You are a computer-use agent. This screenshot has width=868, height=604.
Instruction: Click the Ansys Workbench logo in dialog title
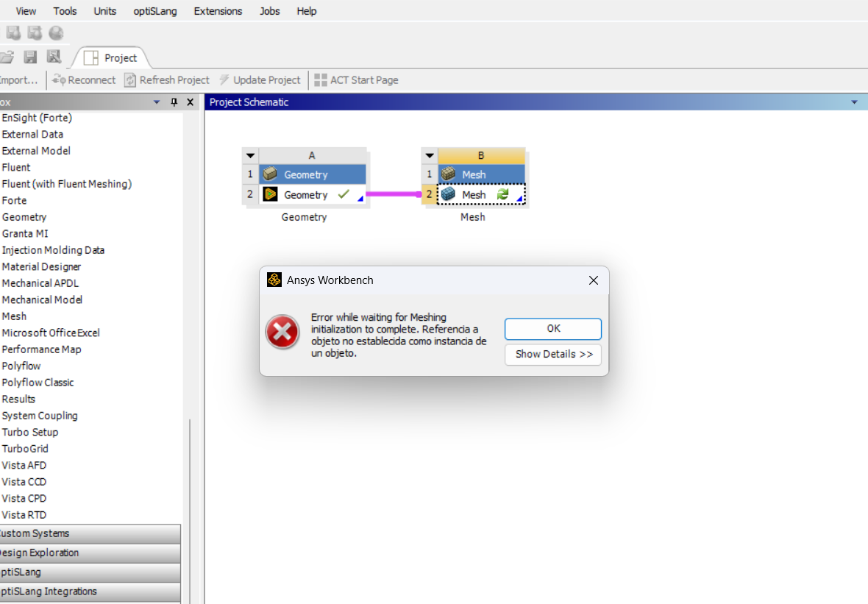point(274,280)
